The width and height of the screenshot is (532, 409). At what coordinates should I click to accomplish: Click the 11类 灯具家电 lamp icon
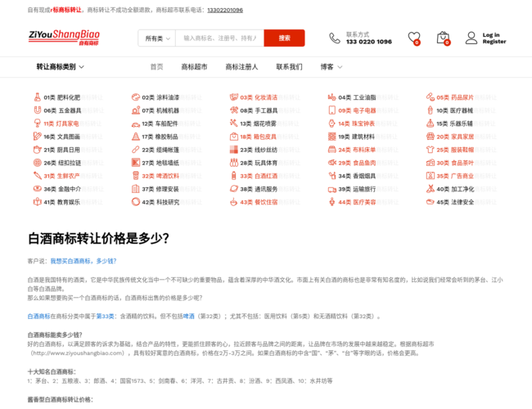tap(38, 124)
